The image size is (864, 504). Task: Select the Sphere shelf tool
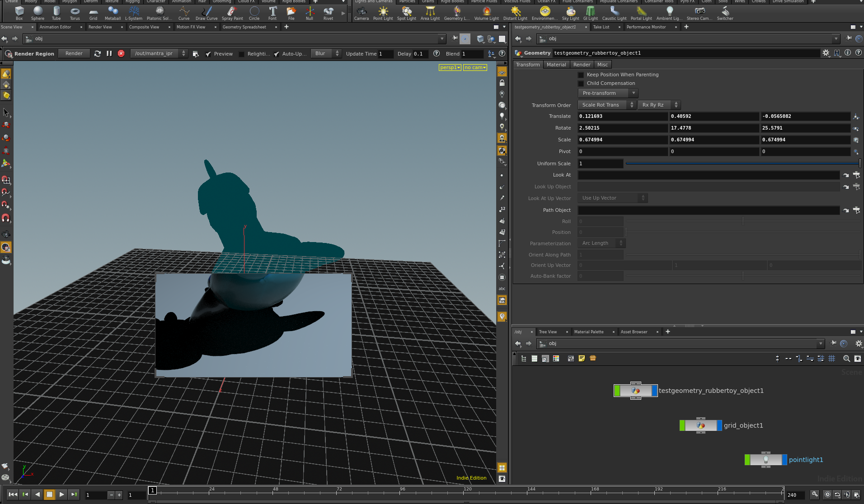click(38, 13)
